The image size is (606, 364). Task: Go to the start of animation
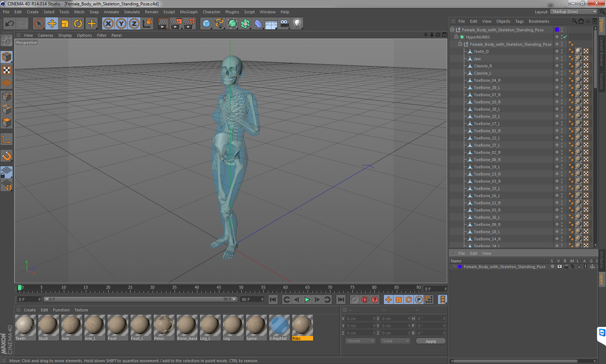click(x=273, y=299)
